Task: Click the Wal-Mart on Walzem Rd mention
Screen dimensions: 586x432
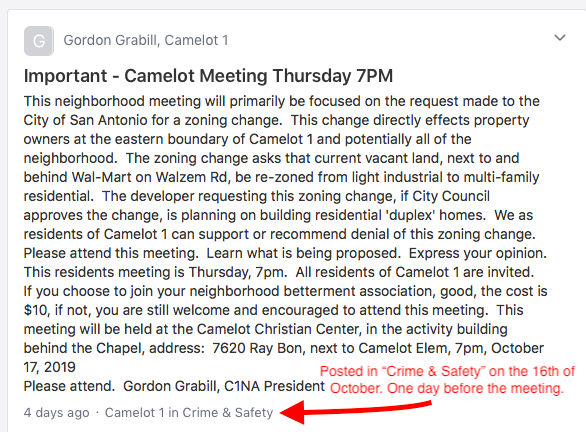Action: [x=149, y=177]
